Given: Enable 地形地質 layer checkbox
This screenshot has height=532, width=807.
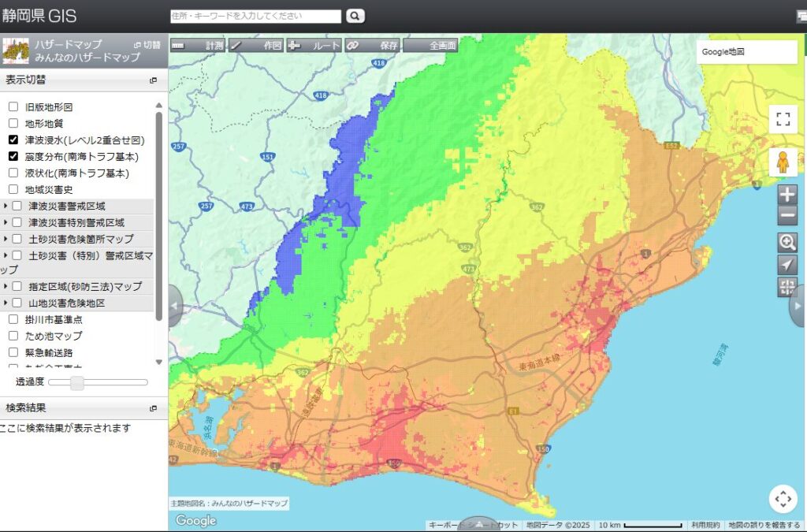Looking at the screenshot, I should pos(13,123).
